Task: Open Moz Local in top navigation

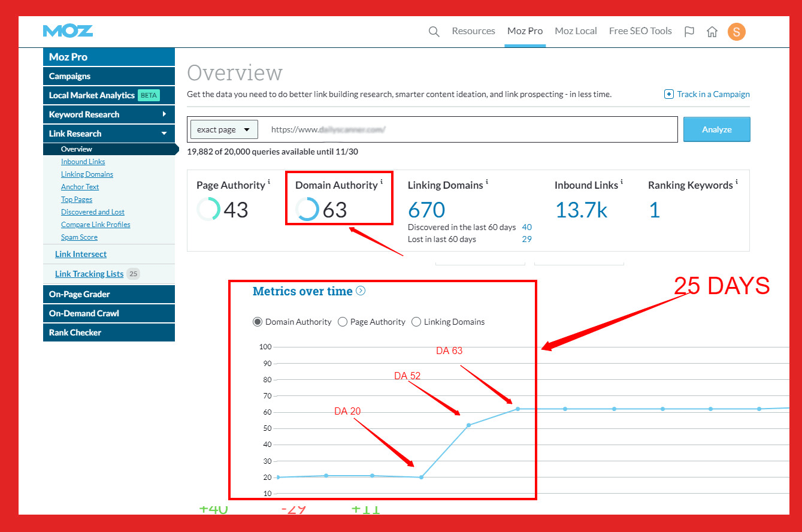Action: pos(576,31)
